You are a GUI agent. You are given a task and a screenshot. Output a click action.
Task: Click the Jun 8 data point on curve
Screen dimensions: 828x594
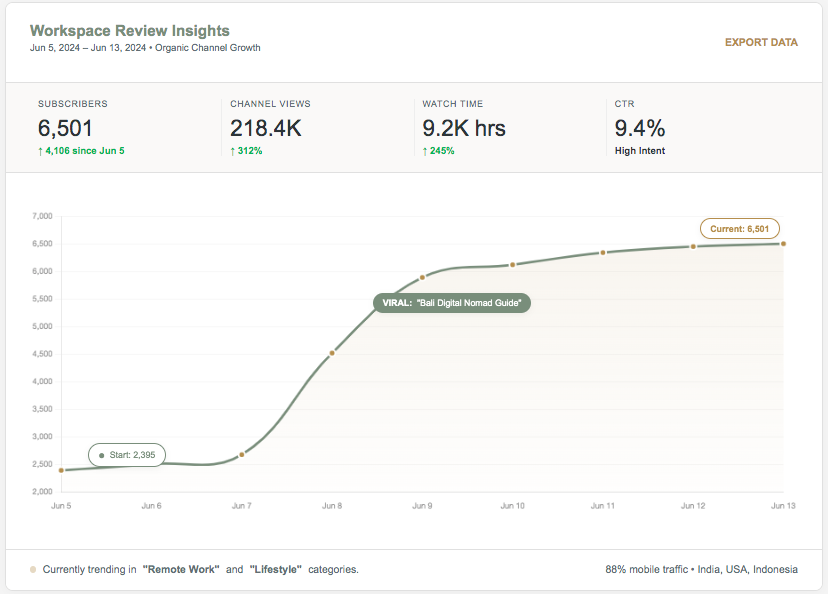pos(332,352)
